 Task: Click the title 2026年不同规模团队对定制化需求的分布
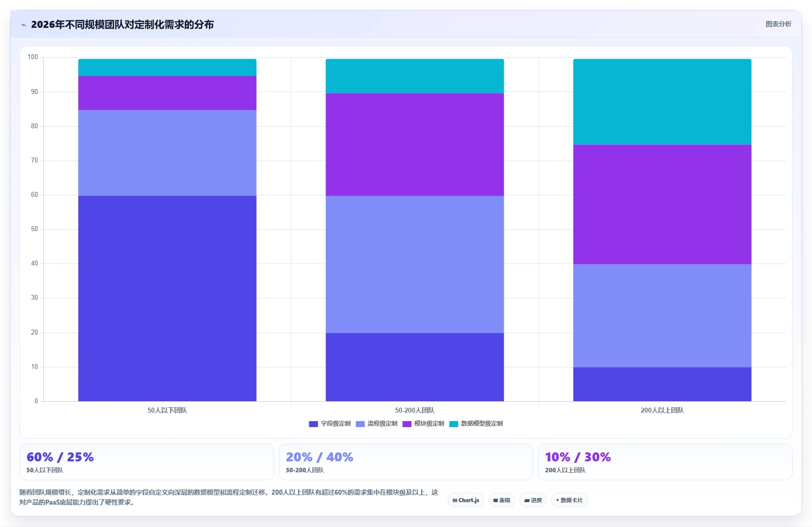pos(122,24)
